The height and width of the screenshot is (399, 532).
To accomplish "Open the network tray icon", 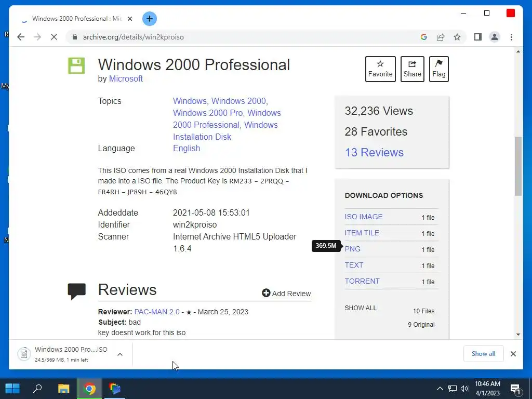I will pos(453,389).
